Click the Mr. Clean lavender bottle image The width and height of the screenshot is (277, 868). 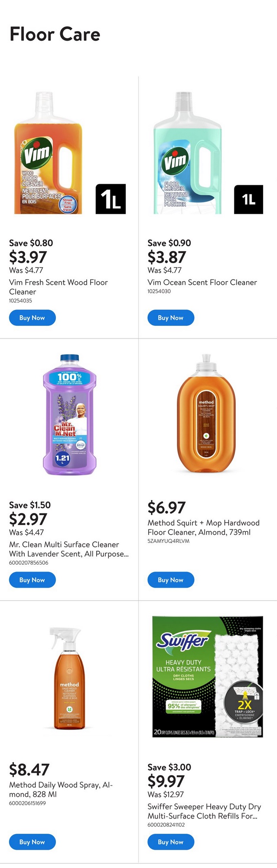(69, 415)
